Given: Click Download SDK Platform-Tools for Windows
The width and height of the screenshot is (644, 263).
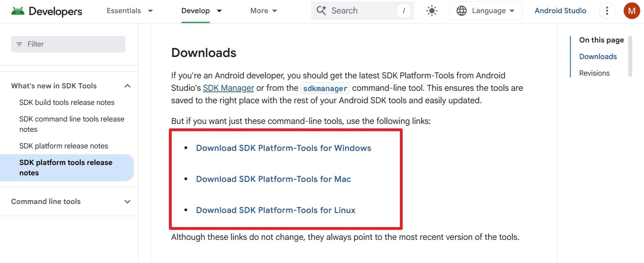Looking at the screenshot, I should [283, 148].
